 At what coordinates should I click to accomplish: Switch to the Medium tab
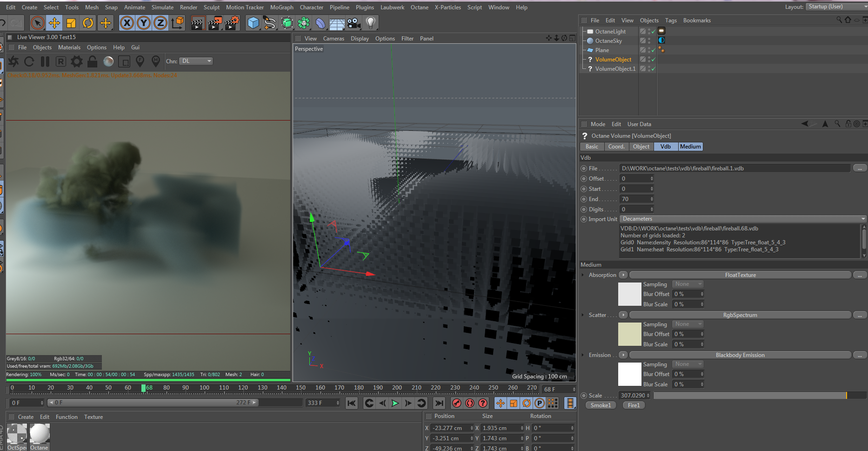[690, 147]
